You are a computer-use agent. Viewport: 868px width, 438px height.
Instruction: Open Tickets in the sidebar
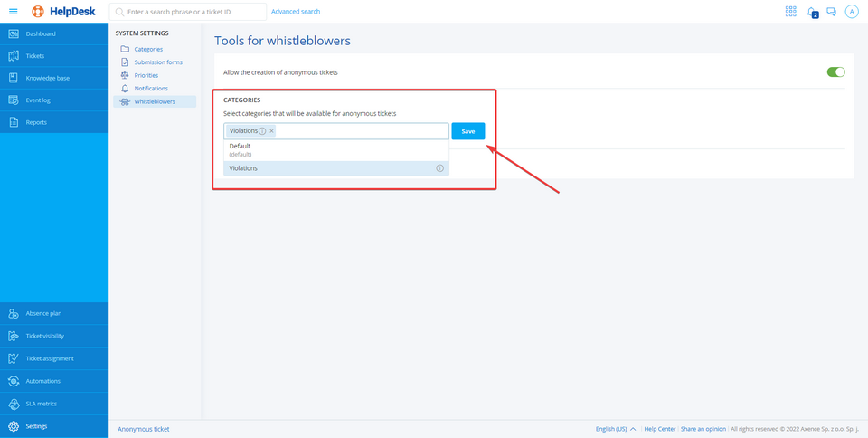click(35, 56)
